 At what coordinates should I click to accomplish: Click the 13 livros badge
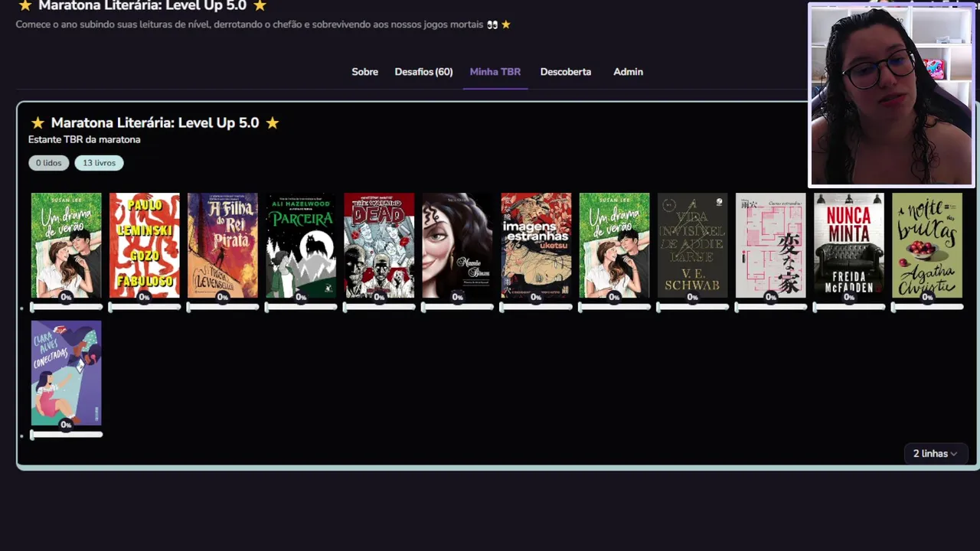click(x=99, y=163)
